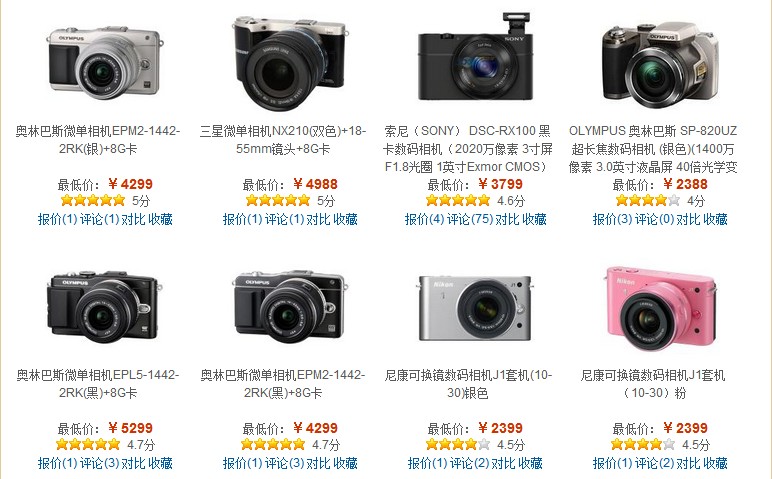The image size is (773, 479).
Task: Click 对比 for black Olympus EPM2
Action: coord(318,463)
